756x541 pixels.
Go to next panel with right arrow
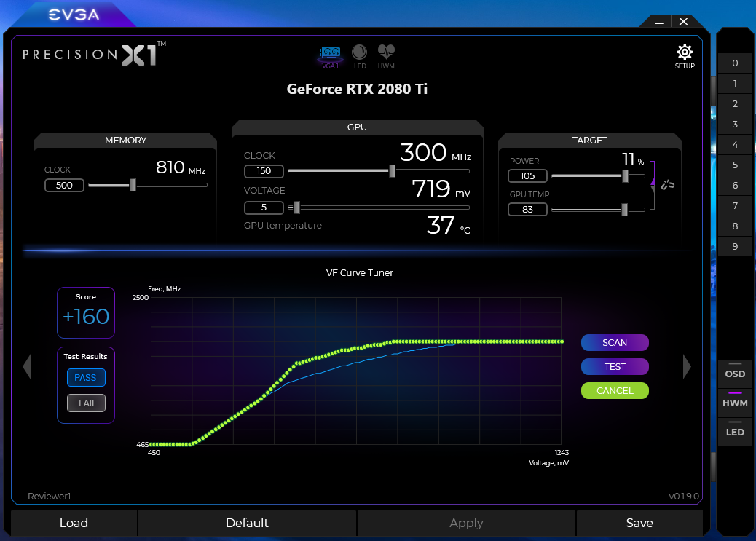point(687,366)
